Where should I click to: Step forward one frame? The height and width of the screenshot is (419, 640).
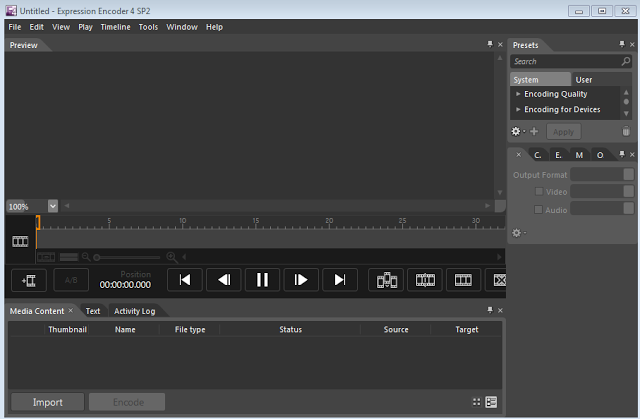pos(301,280)
